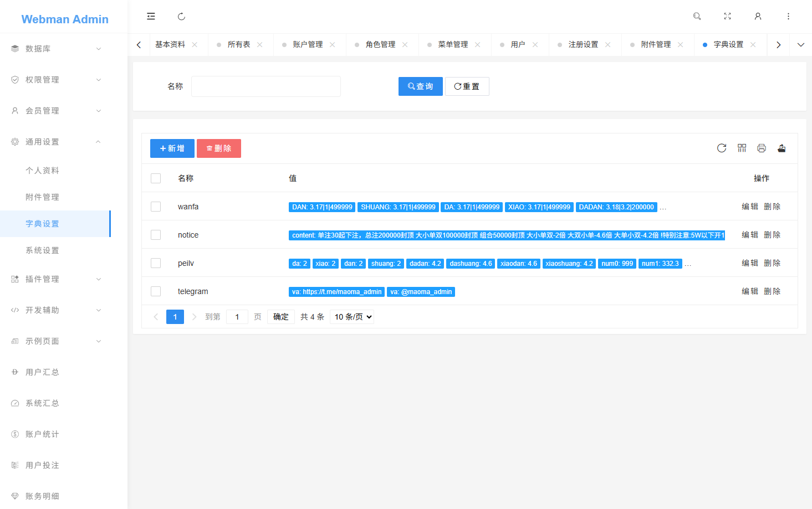The width and height of the screenshot is (812, 509).
Task: Click 编辑 link for peilv row
Action: pyautogui.click(x=749, y=263)
